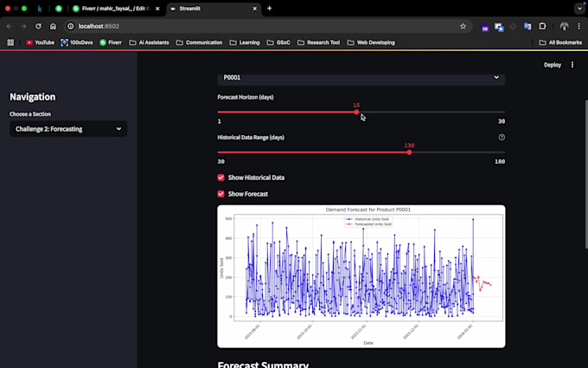Open 100xDevs bookmark
This screenshot has width=588, height=368.
pos(77,42)
